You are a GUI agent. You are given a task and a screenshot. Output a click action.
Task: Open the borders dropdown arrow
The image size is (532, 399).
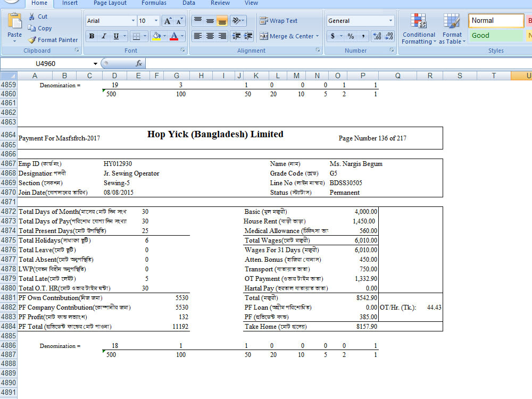[145, 36]
